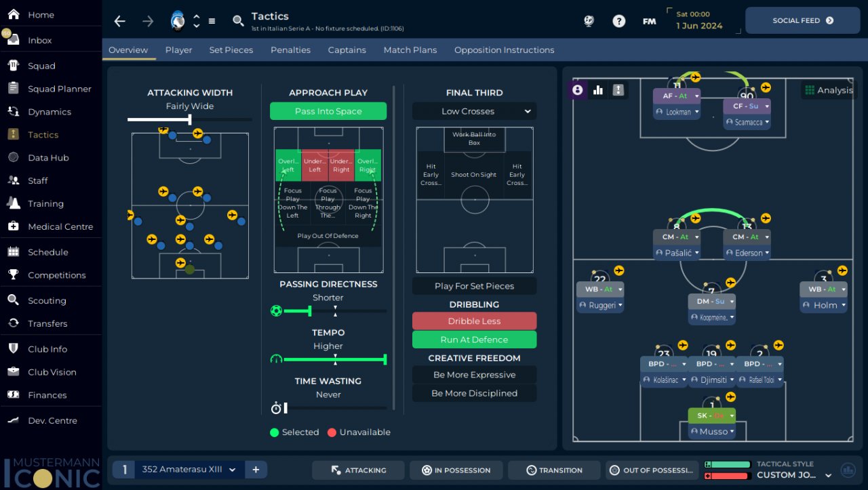Viewport: 868px width, 490px height.
Task: Open the Transfers arrows icon
Action: coord(14,323)
